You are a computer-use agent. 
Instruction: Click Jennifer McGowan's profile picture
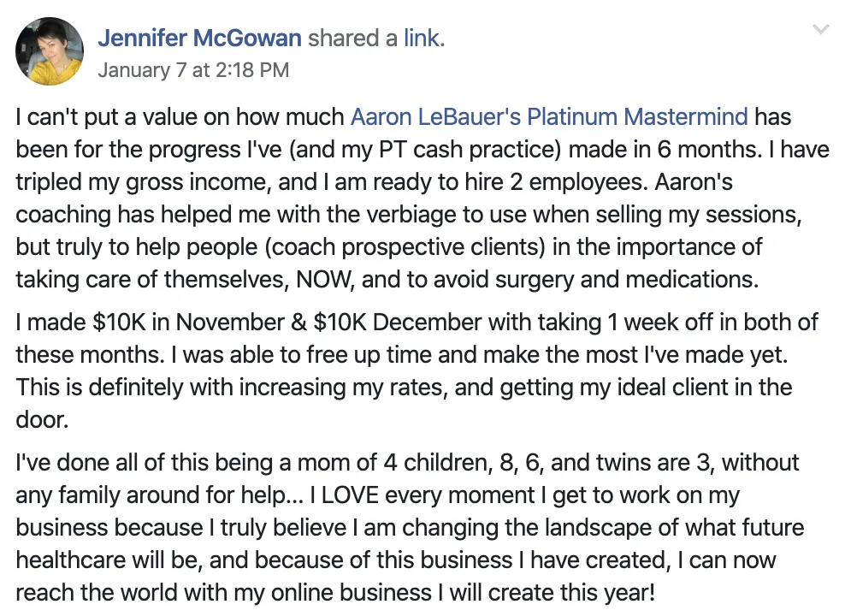click(49, 50)
